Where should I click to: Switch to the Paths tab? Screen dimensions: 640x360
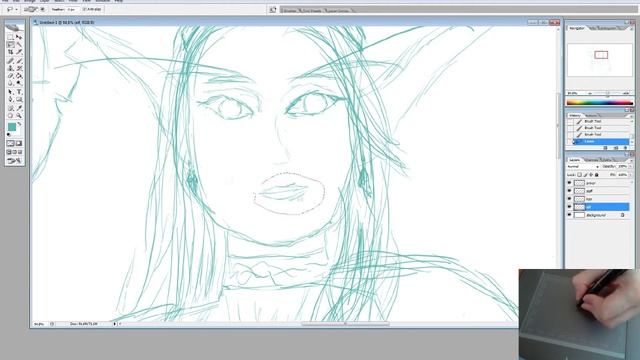[607, 160]
